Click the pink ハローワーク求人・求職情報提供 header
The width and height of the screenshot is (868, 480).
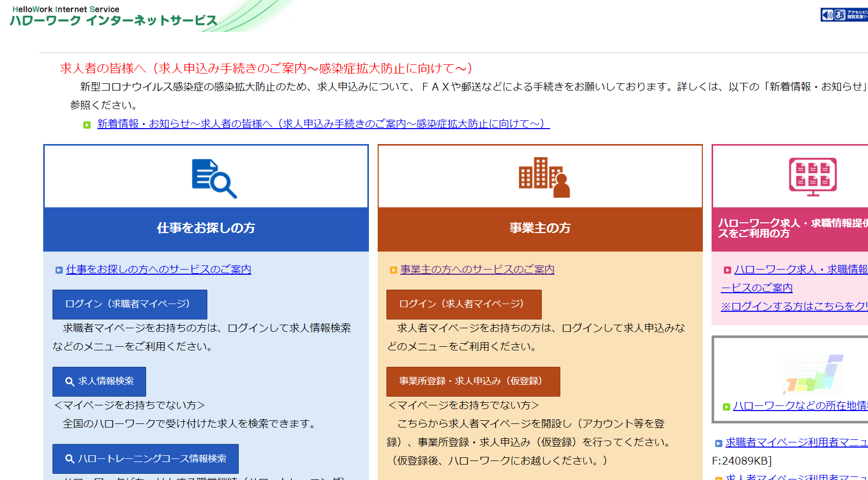tap(790, 228)
